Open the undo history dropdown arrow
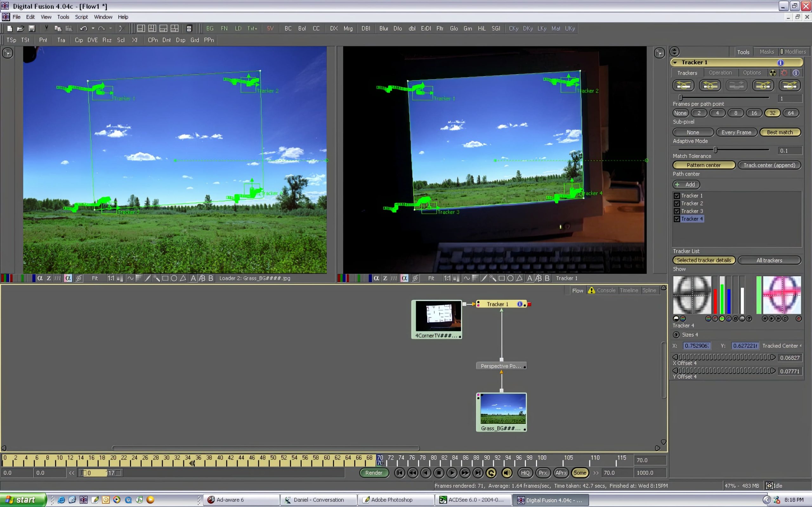The height and width of the screenshot is (507, 812). point(93,29)
